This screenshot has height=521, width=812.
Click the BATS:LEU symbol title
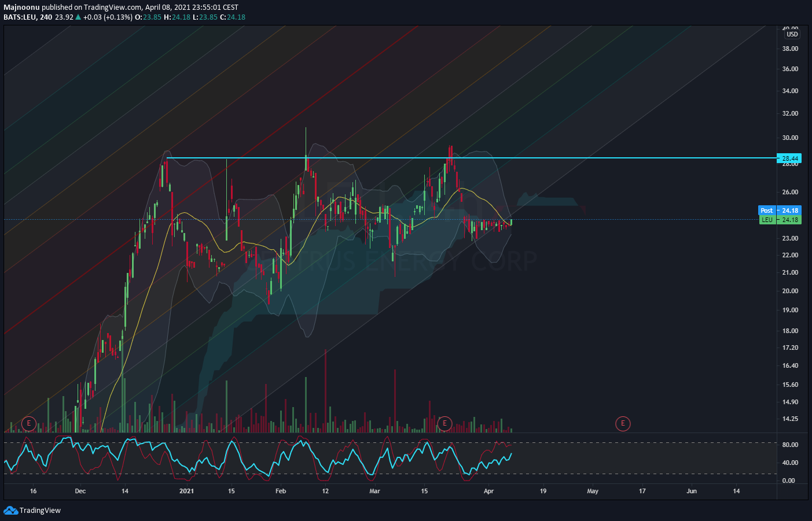(x=20, y=17)
